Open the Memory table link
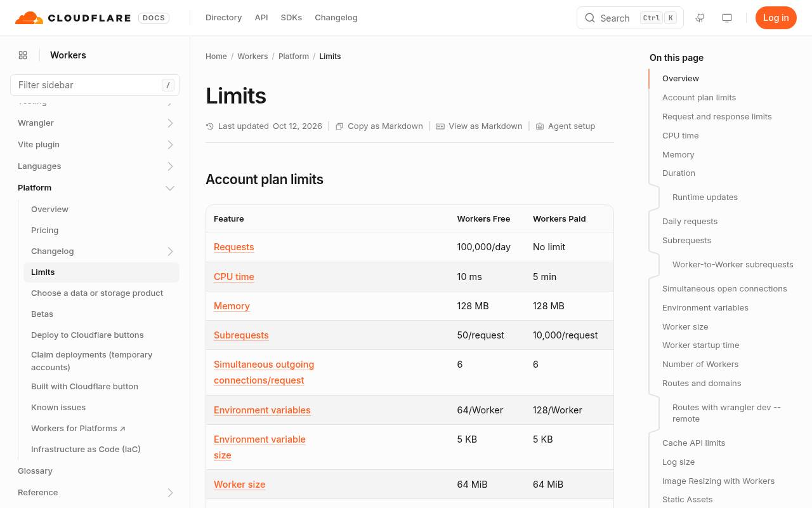Screen dimensions: 812x508 click(232, 306)
